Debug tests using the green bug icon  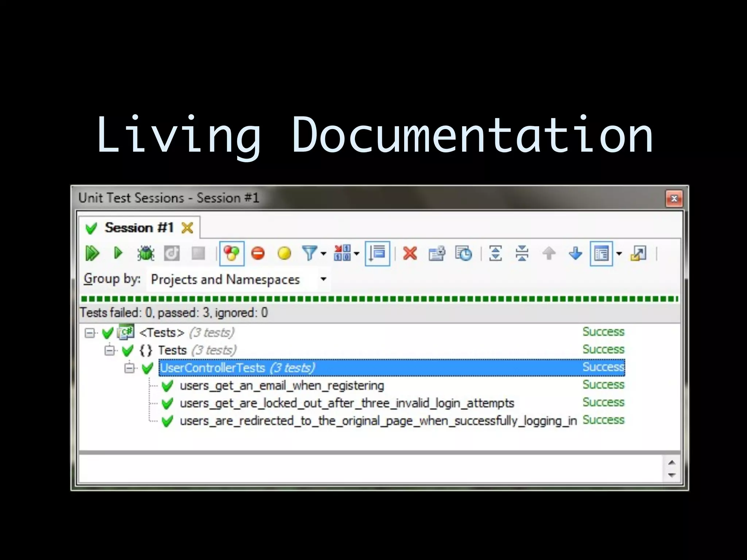click(146, 253)
